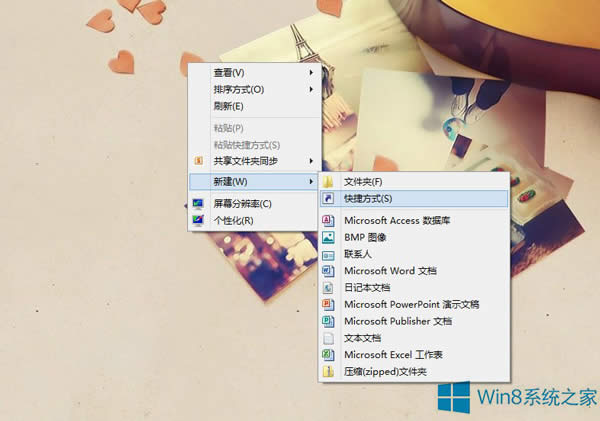600x421 pixels.
Task: Click the Microsoft Access database icon
Action: coord(327,220)
